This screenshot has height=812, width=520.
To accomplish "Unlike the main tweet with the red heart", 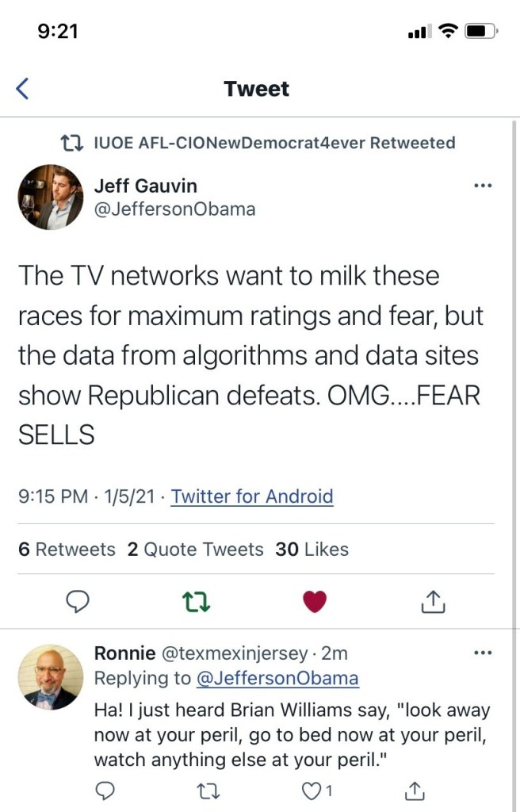I will (315, 603).
